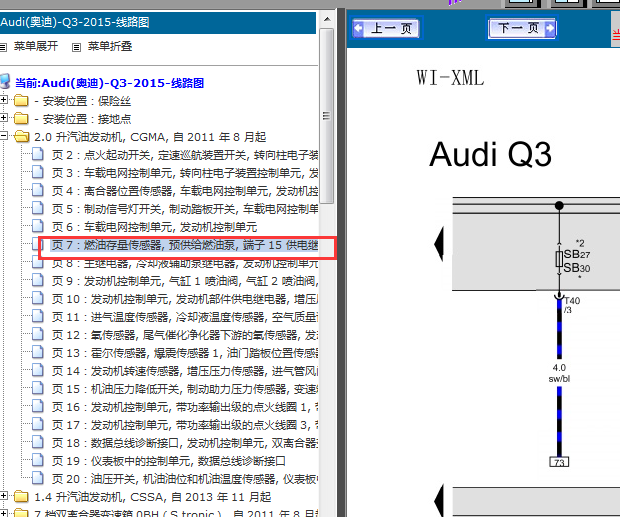
Task: Open 页 15：机油压力降低开关 page
Action: click(185, 389)
